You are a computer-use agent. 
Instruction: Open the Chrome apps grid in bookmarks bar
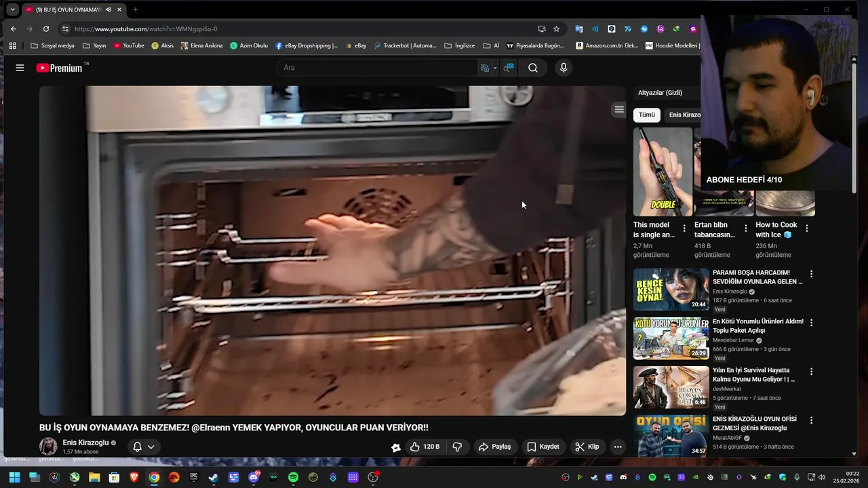[12, 45]
